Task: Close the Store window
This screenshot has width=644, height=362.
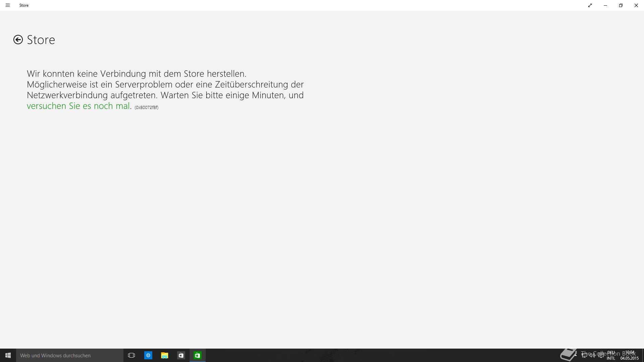Action: [636, 5]
